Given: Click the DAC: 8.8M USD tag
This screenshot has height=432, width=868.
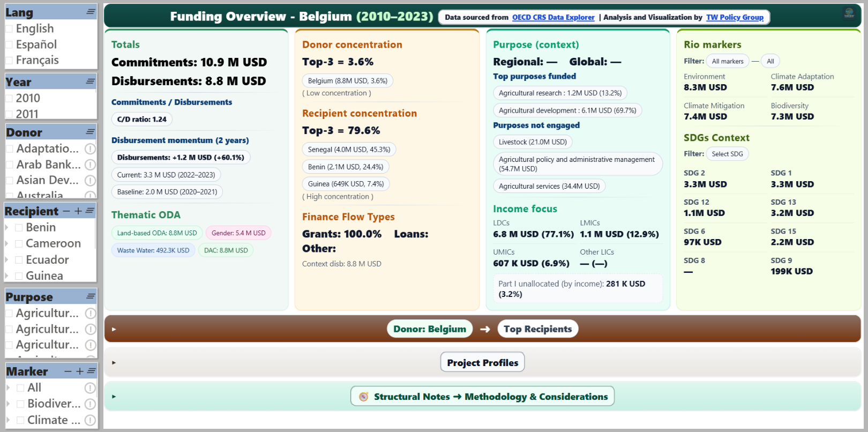Looking at the screenshot, I should pos(226,250).
